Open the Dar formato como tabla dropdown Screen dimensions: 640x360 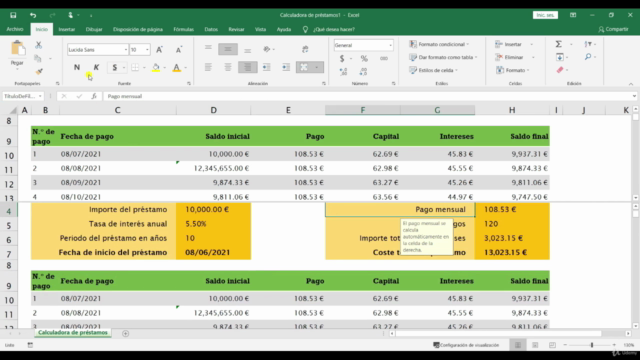point(443,57)
